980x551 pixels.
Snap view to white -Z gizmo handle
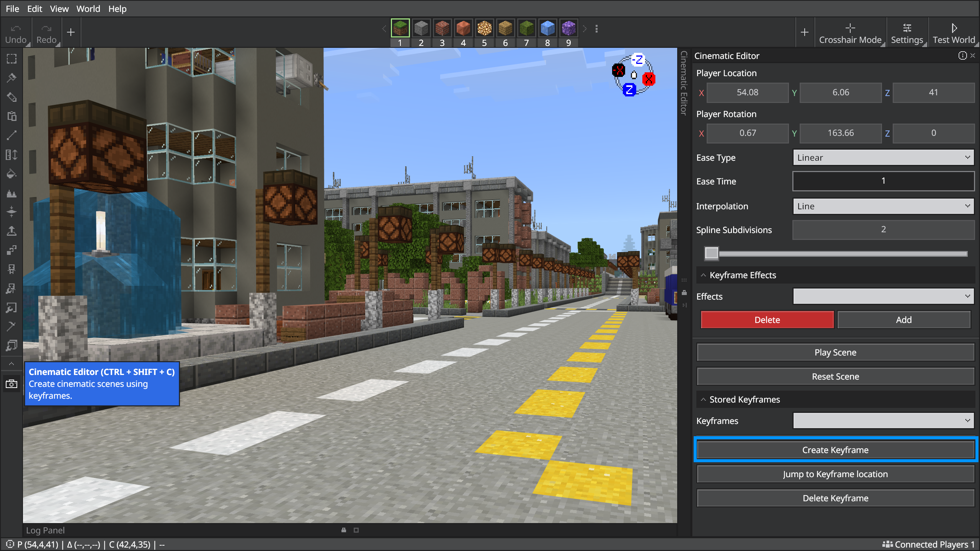click(x=638, y=60)
